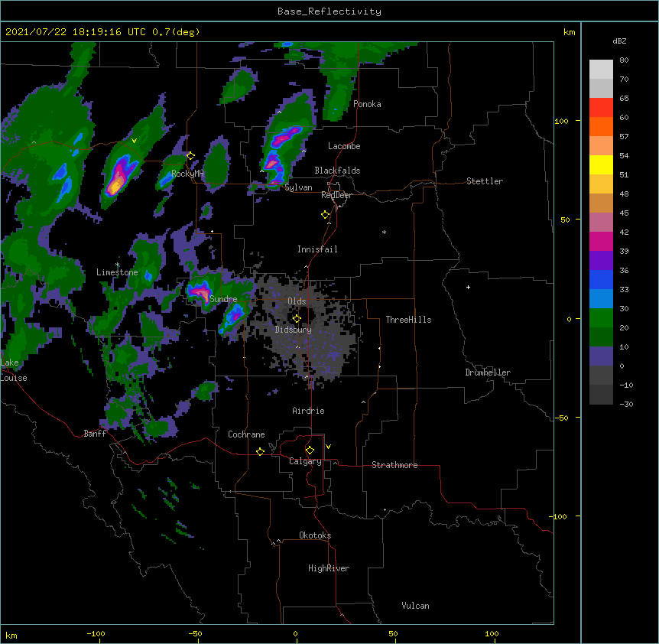Click the Drumheller city label
Image resolution: width=659 pixels, height=644 pixels.
pyautogui.click(x=488, y=372)
